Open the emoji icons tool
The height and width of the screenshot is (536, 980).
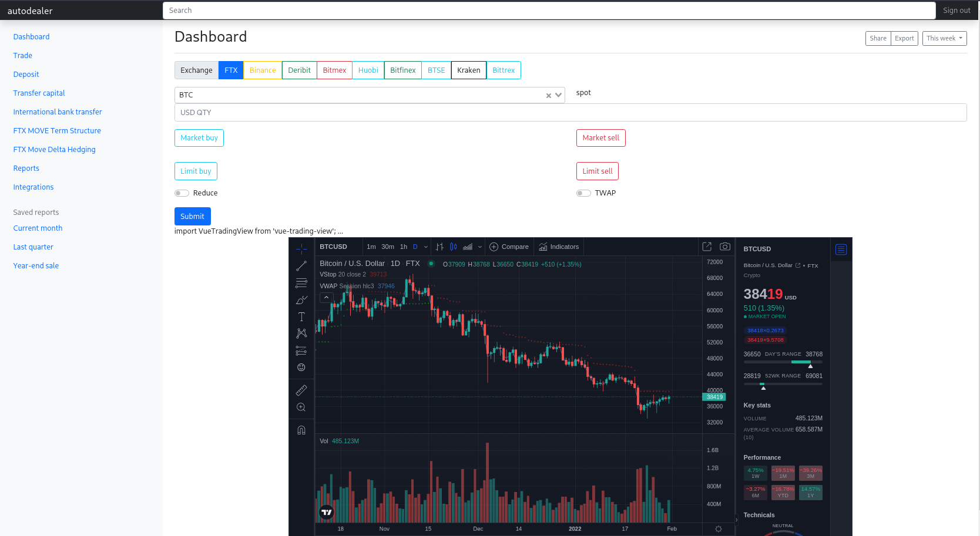click(x=301, y=368)
